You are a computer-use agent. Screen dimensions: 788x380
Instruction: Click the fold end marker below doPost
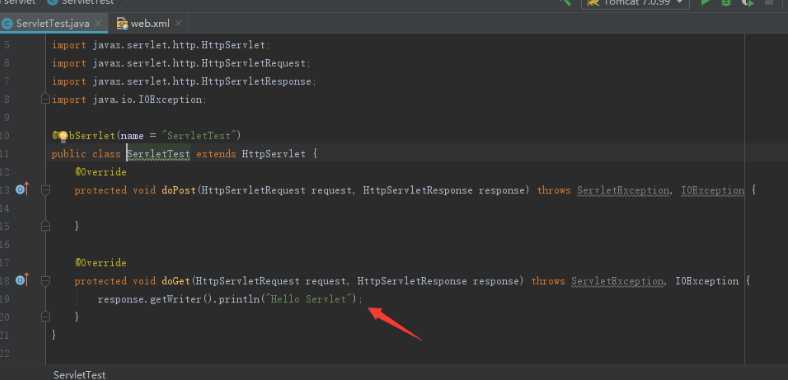click(x=45, y=227)
